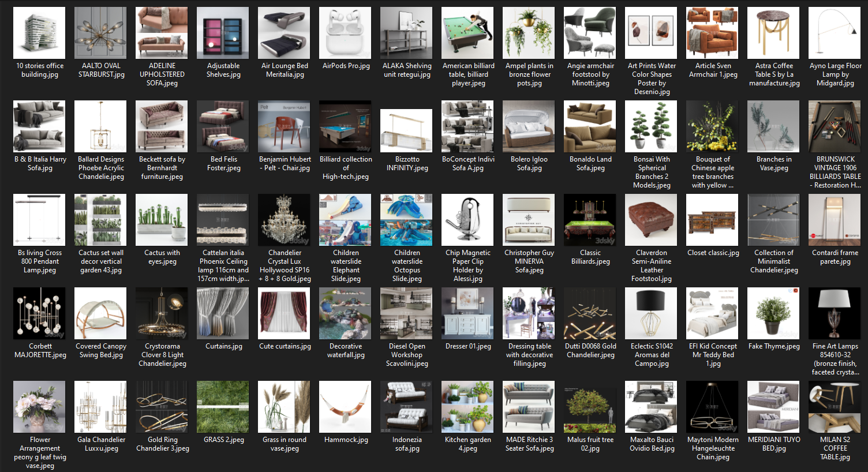Viewport: 868px width, 472px height.
Task: Select Crystorama Clover 8 Light Chandelier
Action: pos(162,313)
